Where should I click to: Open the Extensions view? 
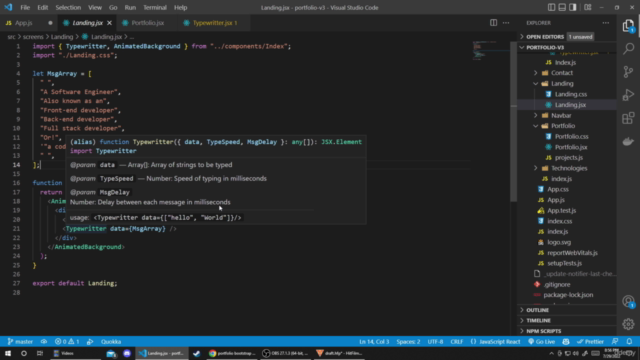629,118
